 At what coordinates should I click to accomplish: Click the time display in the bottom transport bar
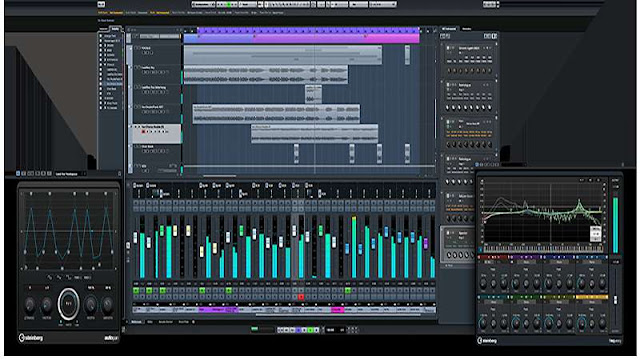click(335, 330)
